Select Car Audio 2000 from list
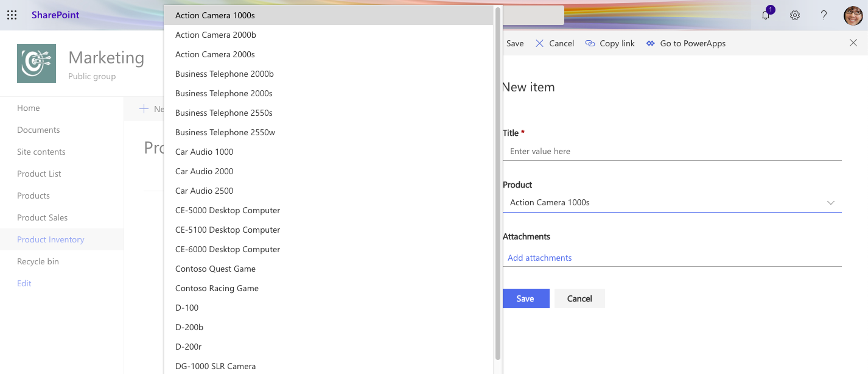This screenshot has width=868, height=374. coord(204,171)
